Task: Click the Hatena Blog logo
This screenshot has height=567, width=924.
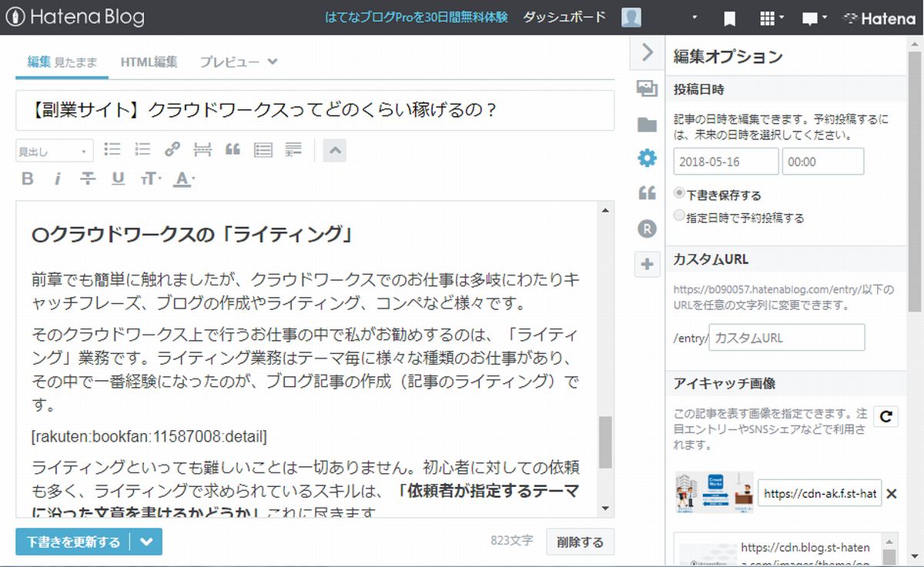Action: 75,17
